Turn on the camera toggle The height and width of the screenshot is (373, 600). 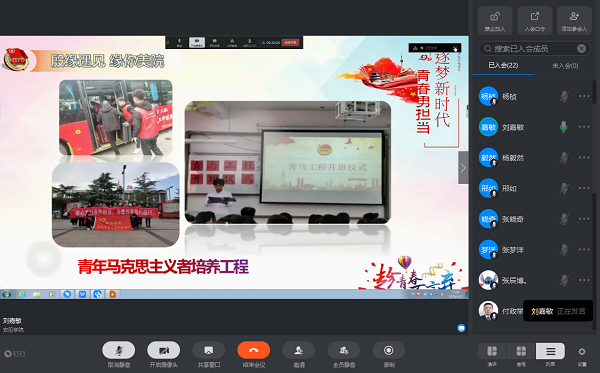click(x=164, y=350)
